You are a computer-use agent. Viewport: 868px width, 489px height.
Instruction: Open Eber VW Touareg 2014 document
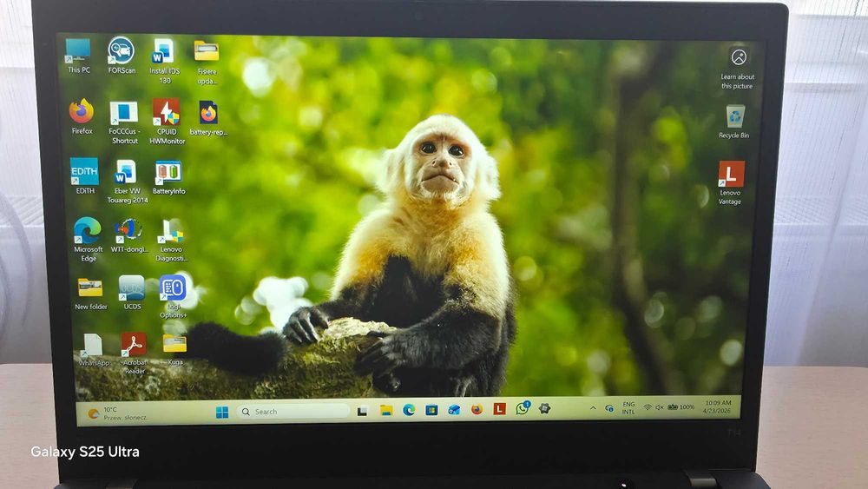point(128,182)
